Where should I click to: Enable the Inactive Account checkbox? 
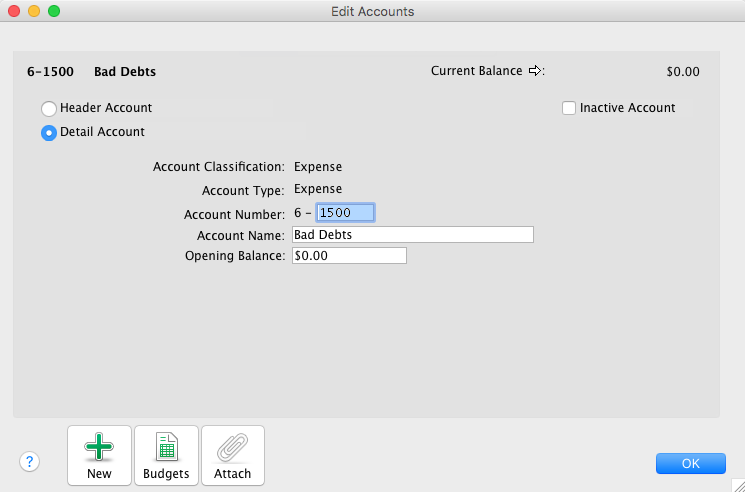pyautogui.click(x=569, y=108)
